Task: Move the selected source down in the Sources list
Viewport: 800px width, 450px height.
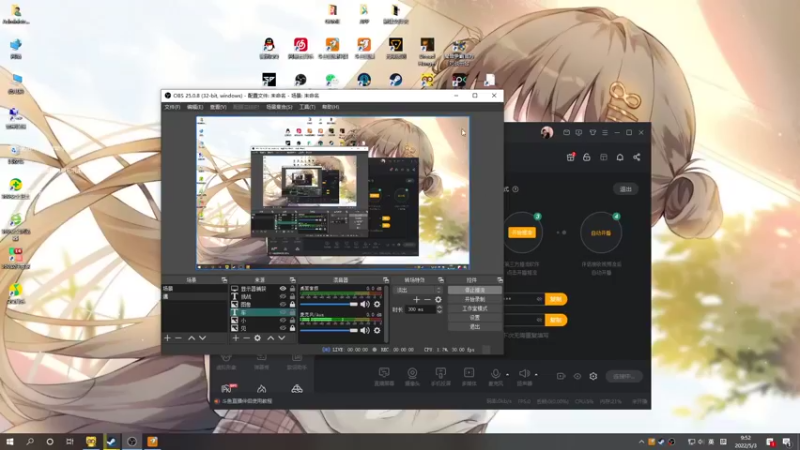Action: tap(282, 338)
